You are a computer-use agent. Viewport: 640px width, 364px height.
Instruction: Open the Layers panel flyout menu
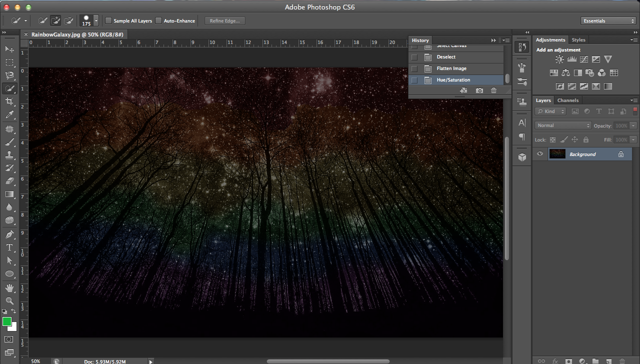(x=634, y=100)
